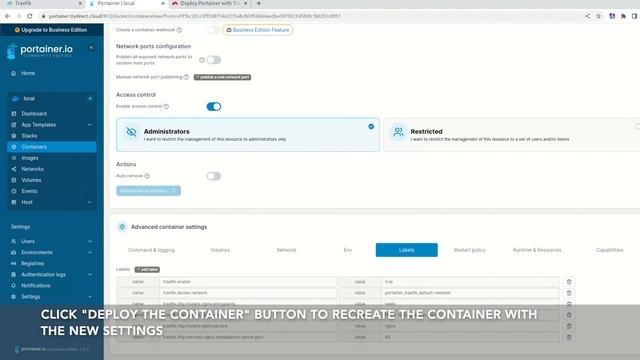Screen dimensions: 640x360
Task: Click the Networks share icon
Action: (x=13, y=169)
